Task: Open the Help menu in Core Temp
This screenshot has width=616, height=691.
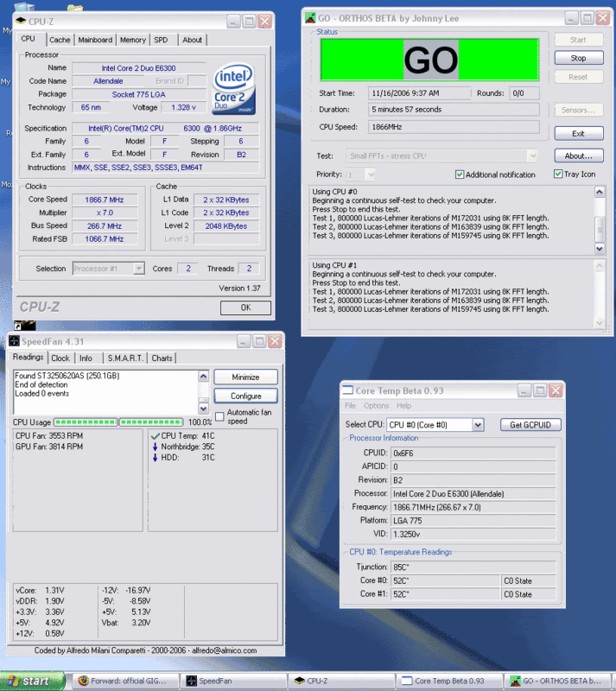Action: [x=404, y=405]
